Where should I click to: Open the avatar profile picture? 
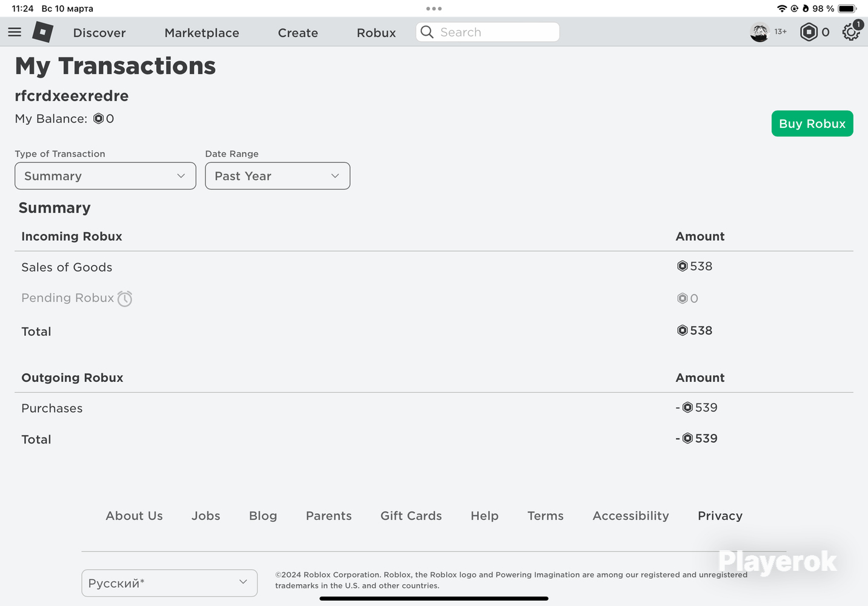tap(760, 32)
